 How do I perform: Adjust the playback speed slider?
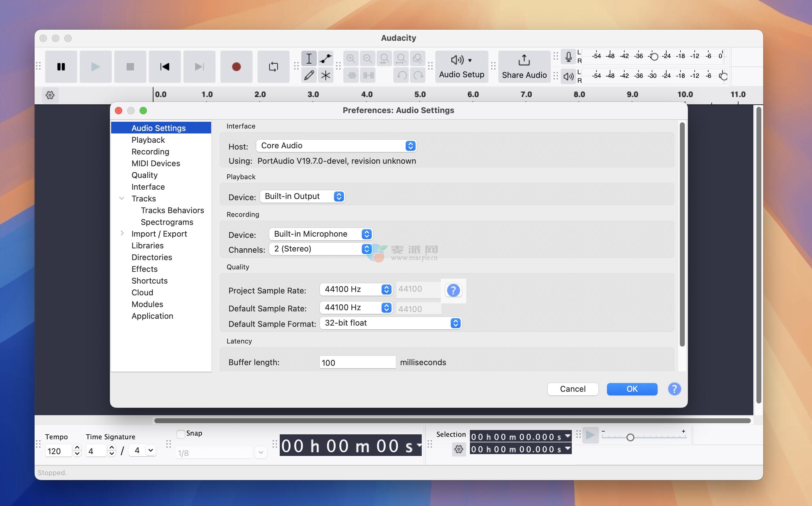(630, 437)
